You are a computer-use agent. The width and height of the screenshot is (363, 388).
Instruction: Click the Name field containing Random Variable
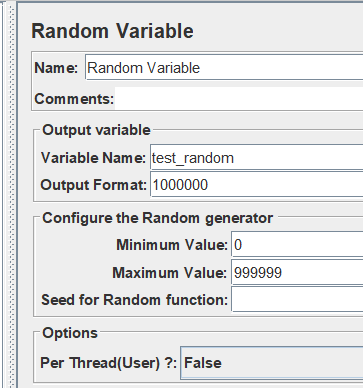pos(224,68)
